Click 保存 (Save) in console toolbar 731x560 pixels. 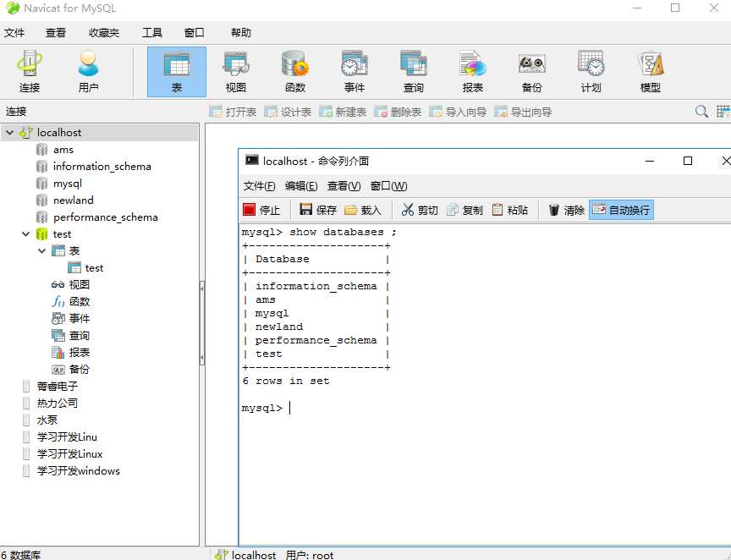coord(318,210)
